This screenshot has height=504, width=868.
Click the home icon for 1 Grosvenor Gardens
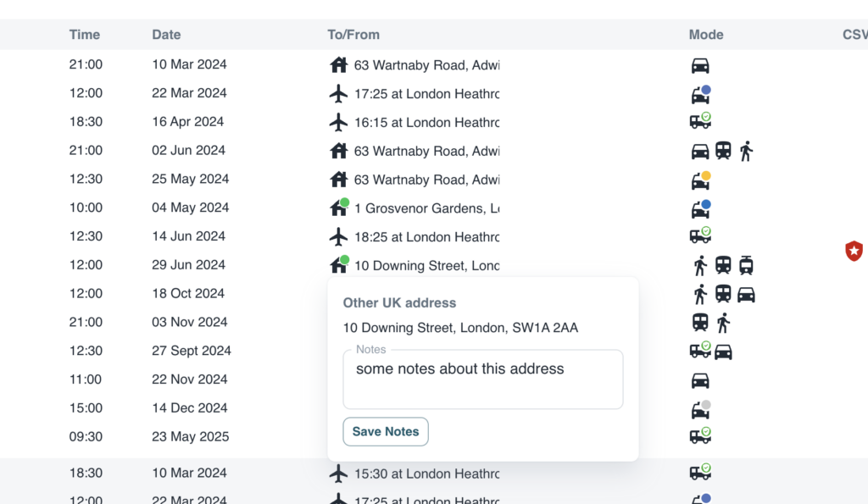pyautogui.click(x=338, y=208)
